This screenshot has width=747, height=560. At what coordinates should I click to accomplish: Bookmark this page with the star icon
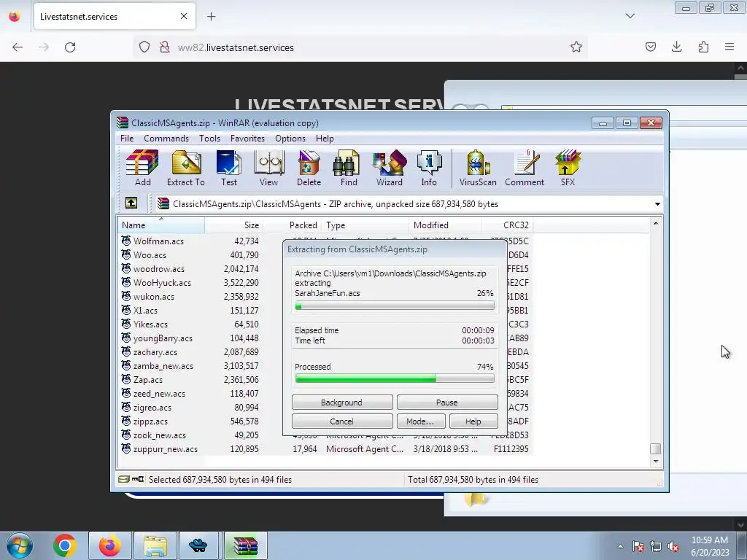click(576, 47)
